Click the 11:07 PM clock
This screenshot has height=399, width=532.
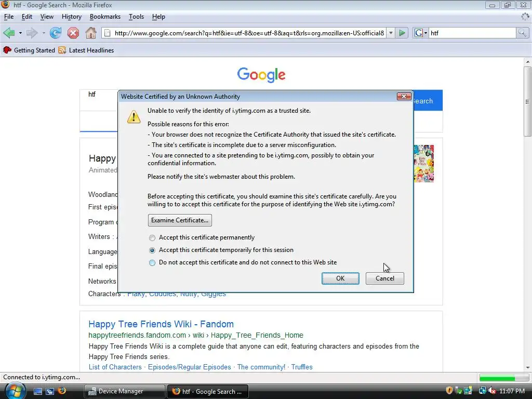[x=512, y=391]
